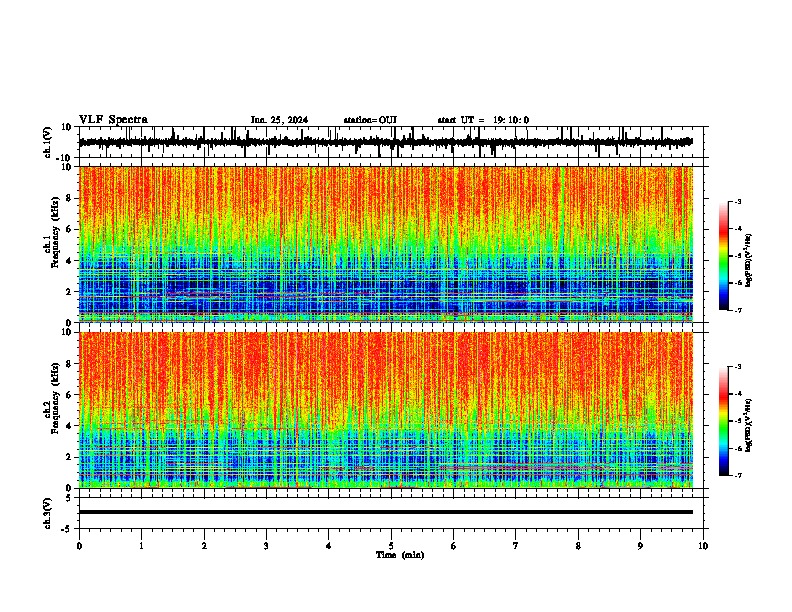
Task: Click the ch.2 frequency axis "8" tick label
Action: [x=69, y=364]
